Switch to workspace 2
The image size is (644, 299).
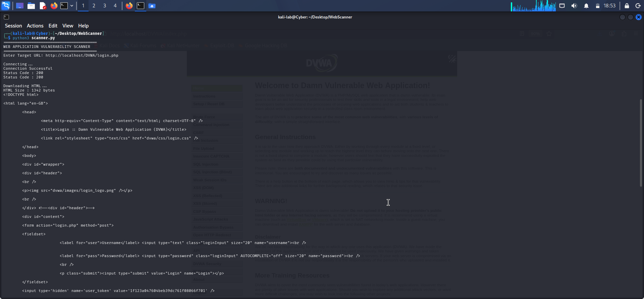pos(94,6)
